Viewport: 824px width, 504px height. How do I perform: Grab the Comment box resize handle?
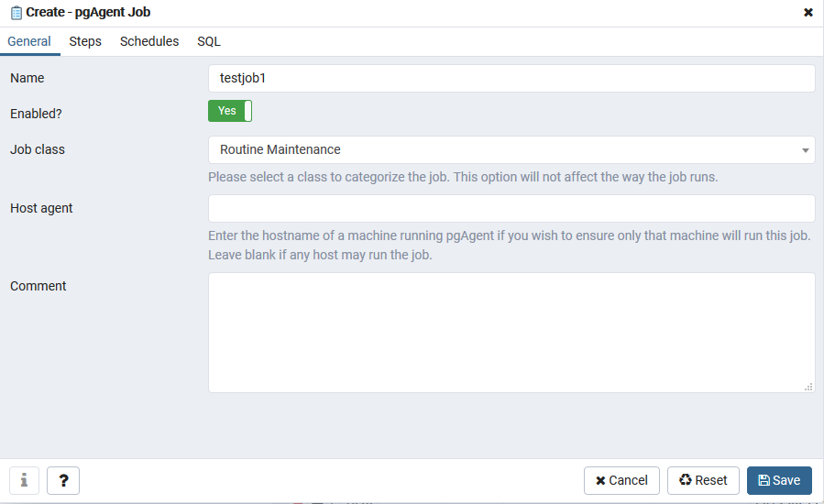tap(808, 387)
